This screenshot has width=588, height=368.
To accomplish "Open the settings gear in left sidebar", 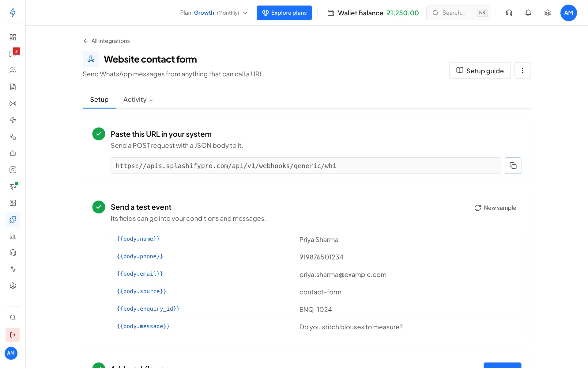I will point(13,286).
